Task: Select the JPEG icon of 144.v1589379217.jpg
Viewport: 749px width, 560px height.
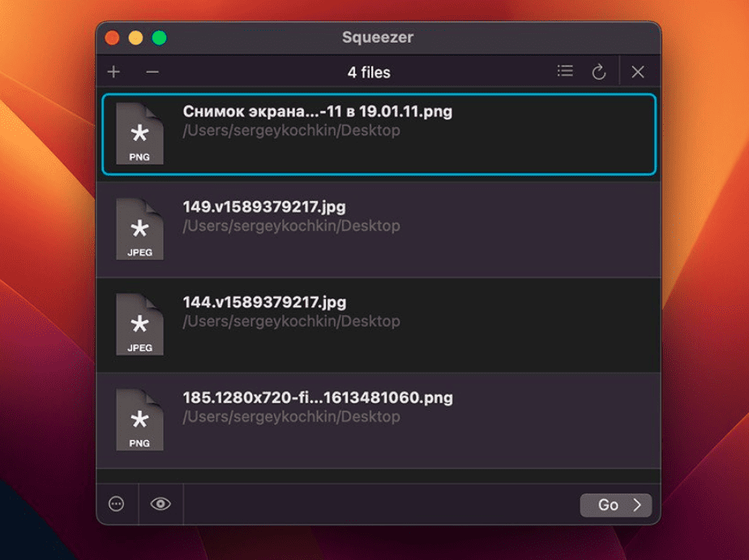Action: coord(139,325)
